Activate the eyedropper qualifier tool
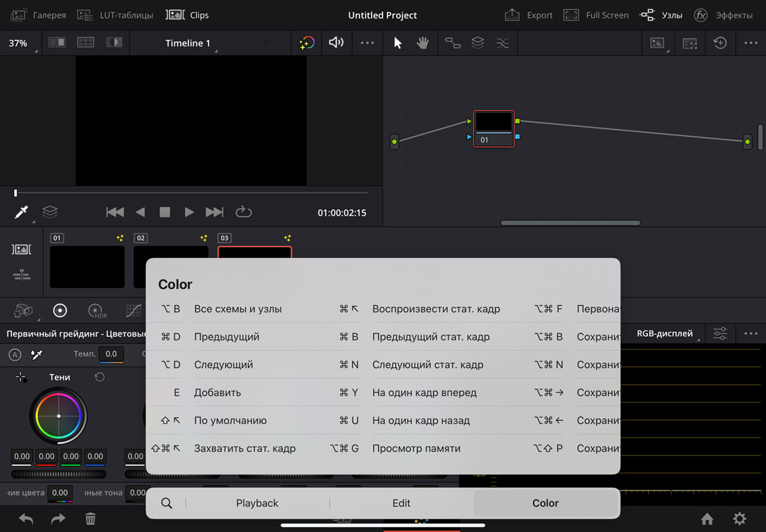766x532 pixels. [22, 212]
